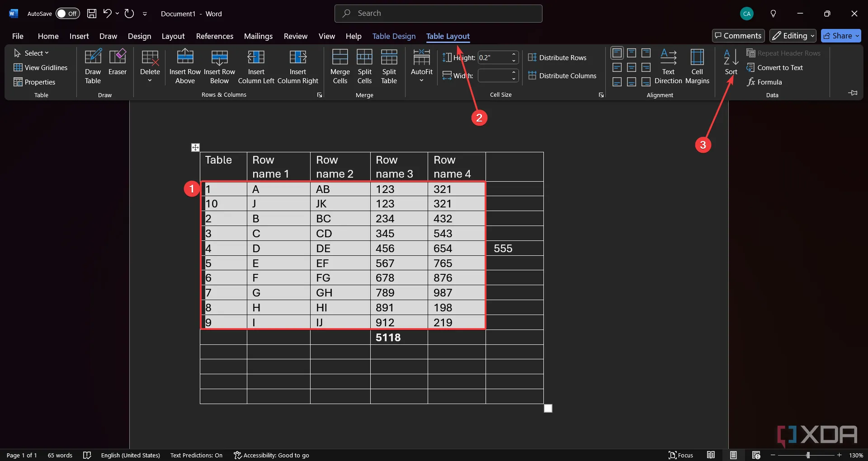The image size is (868, 461).
Task: Open the Sort dialog
Action: (731, 62)
